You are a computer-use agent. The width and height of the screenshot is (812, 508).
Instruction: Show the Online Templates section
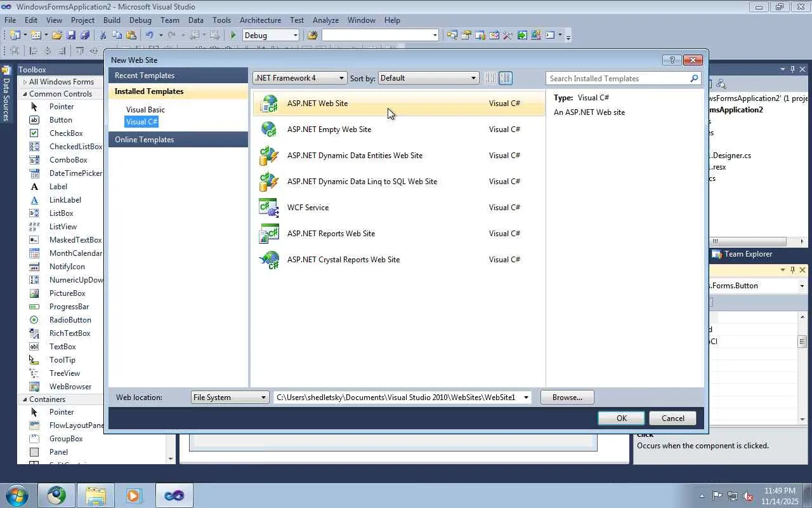(x=178, y=140)
